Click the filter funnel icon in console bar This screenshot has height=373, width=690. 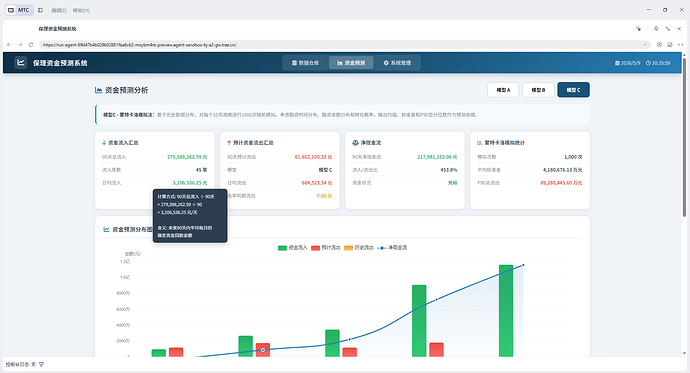(x=41, y=364)
